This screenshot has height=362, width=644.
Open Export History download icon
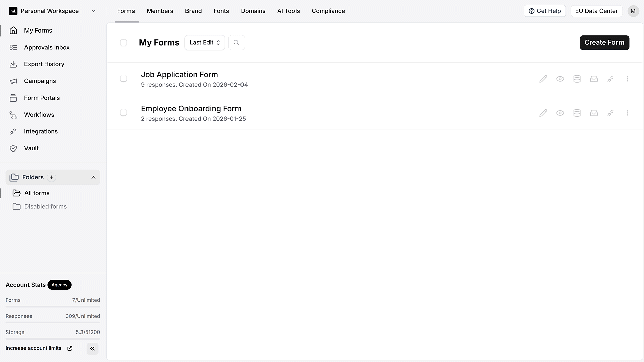point(13,64)
